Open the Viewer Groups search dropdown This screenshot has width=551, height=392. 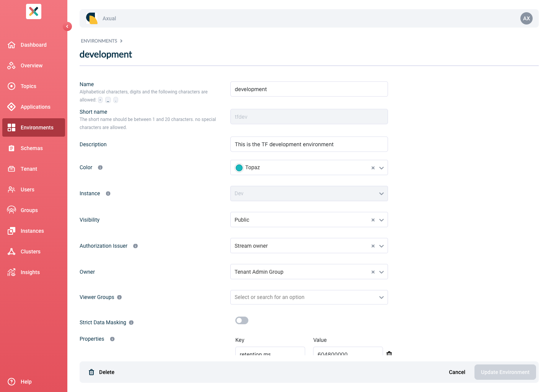(x=309, y=297)
